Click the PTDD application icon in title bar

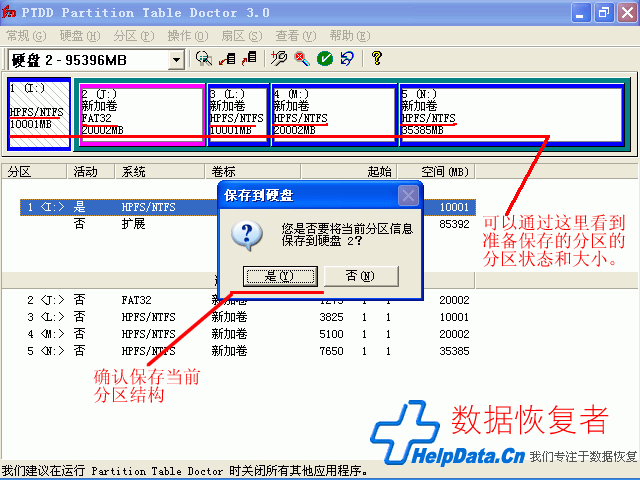[x=9, y=12]
